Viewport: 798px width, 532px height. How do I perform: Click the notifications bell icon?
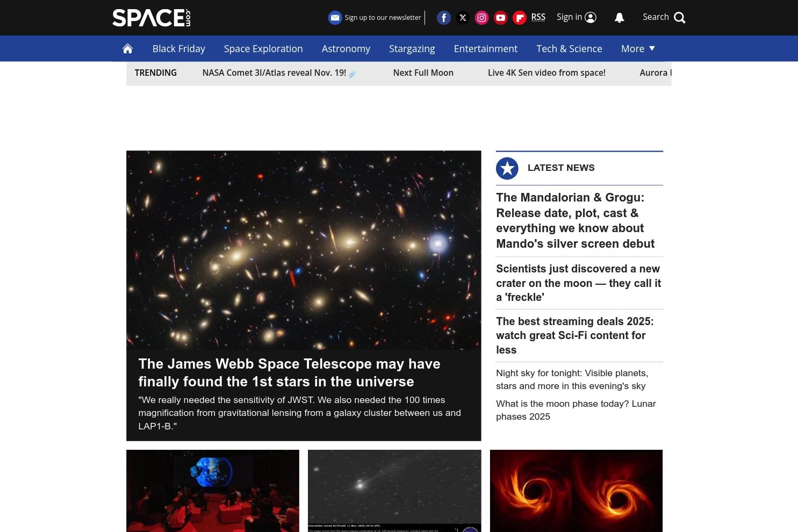[x=620, y=18]
